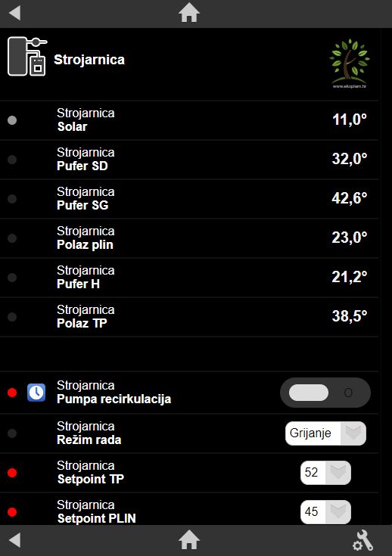
Task: Click the gray Solar status indicator dot
Action: [x=12, y=120]
